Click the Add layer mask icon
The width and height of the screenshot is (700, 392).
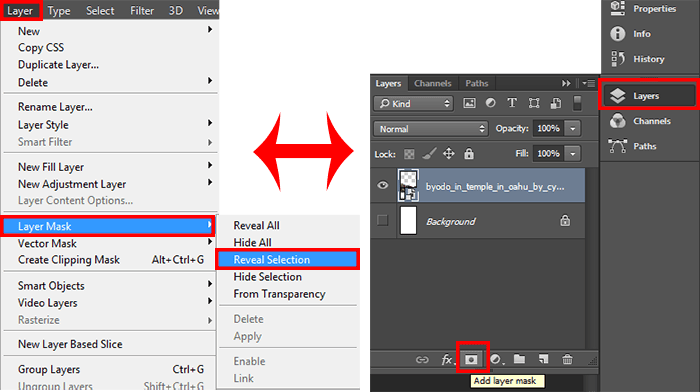point(471,359)
